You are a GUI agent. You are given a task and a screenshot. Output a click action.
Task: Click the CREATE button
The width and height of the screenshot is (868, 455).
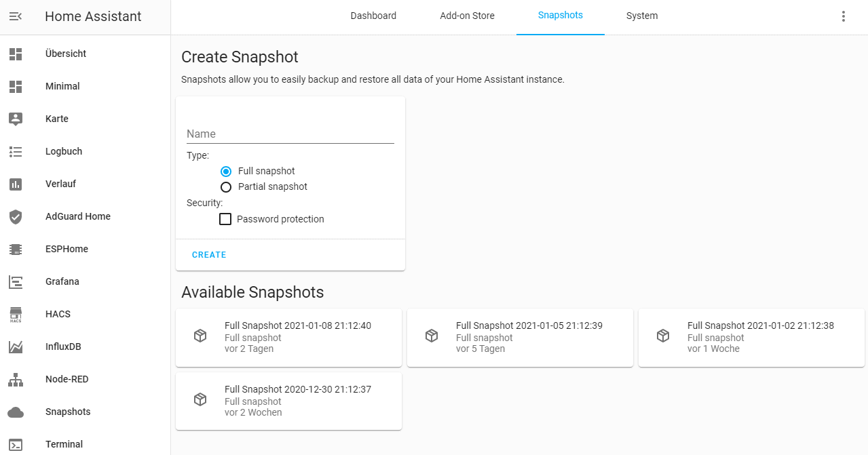coord(209,254)
